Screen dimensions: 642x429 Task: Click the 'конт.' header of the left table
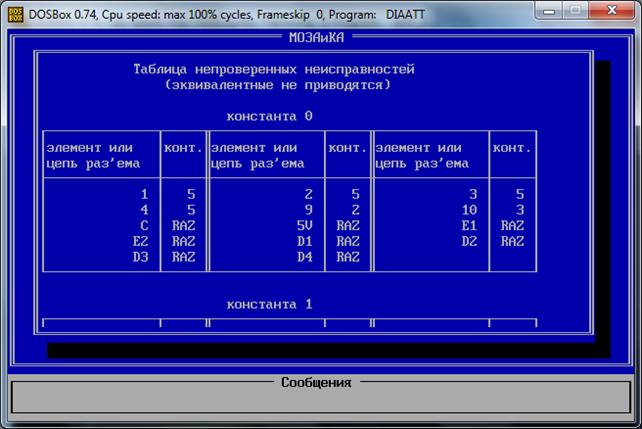[x=183, y=148]
